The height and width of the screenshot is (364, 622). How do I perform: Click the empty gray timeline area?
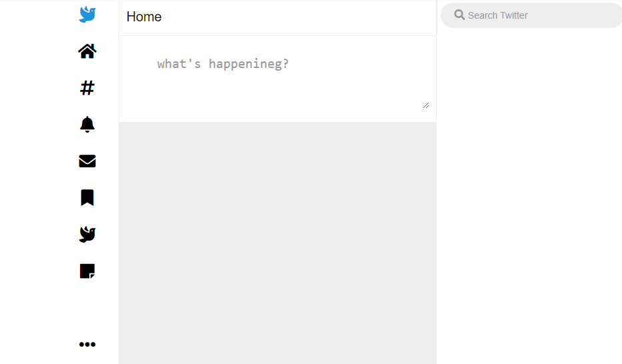tap(278, 243)
